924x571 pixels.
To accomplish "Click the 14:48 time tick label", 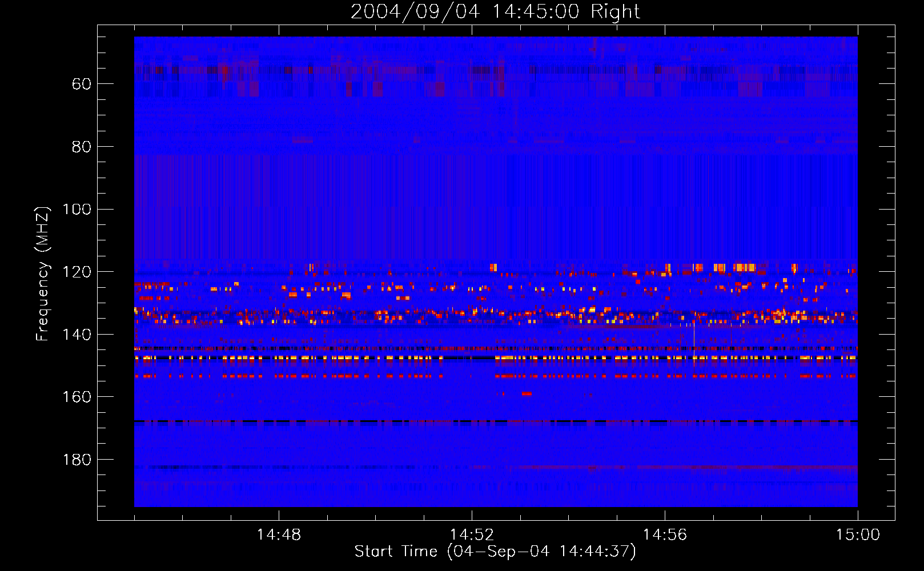I will [279, 535].
